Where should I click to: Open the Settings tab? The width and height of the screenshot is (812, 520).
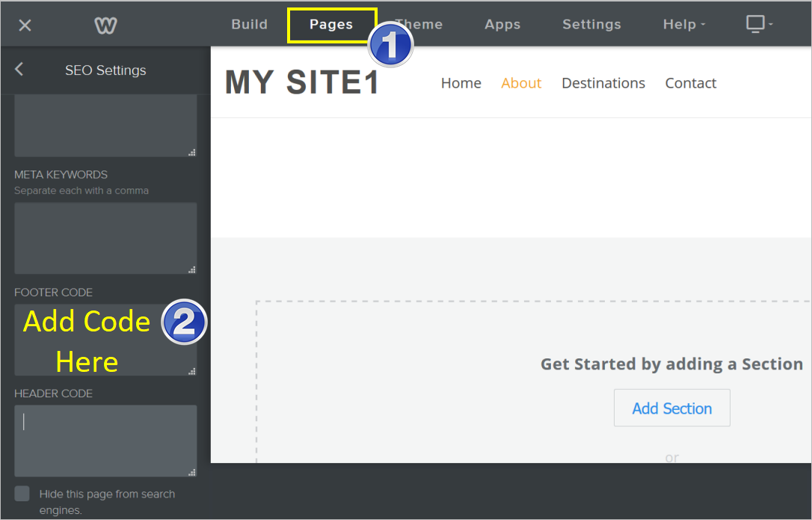click(x=591, y=25)
